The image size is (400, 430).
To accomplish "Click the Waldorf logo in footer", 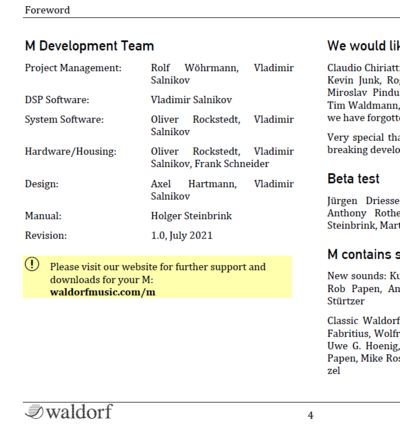I will (69, 412).
